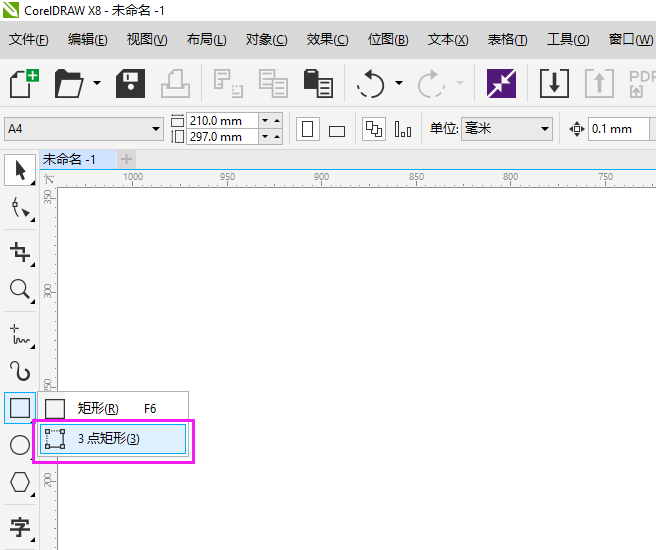Click the plus button for new document tab
Image resolution: width=656 pixels, height=550 pixels.
pos(126,159)
